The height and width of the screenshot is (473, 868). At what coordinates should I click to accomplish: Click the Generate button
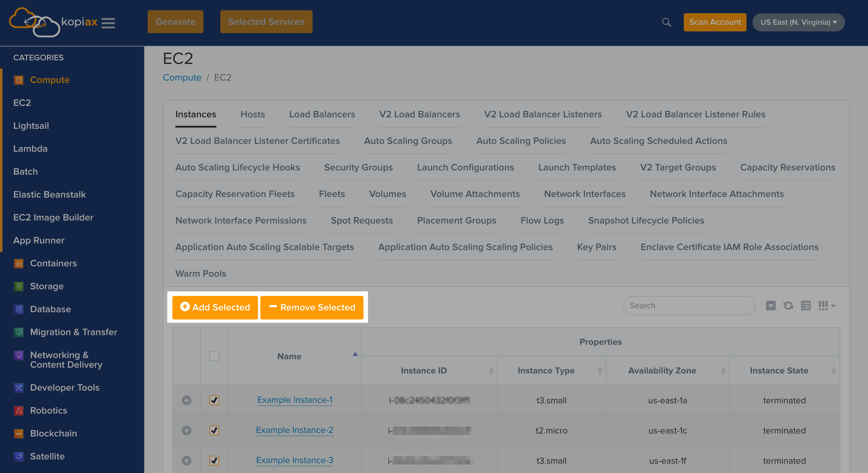point(175,22)
